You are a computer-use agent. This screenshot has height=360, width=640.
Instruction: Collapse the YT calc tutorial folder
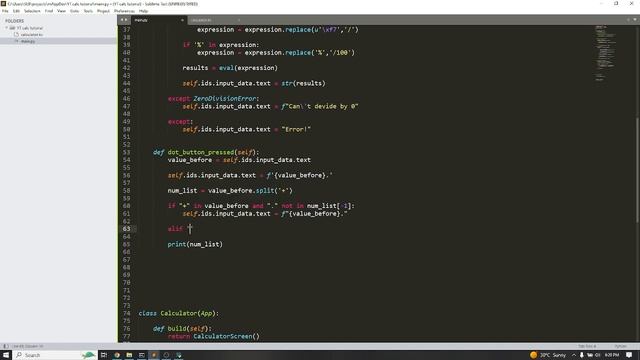[x=7, y=28]
